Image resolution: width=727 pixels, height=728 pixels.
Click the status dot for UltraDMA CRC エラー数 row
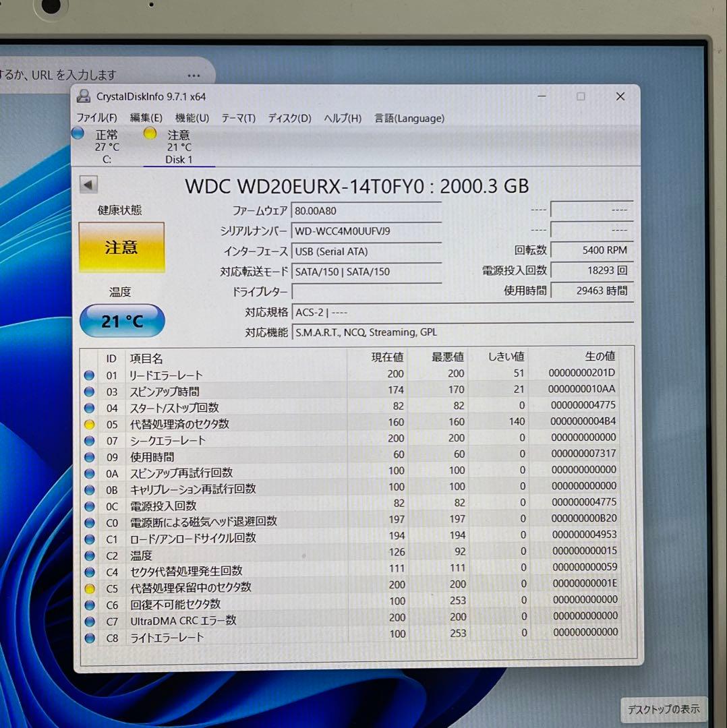(x=89, y=621)
